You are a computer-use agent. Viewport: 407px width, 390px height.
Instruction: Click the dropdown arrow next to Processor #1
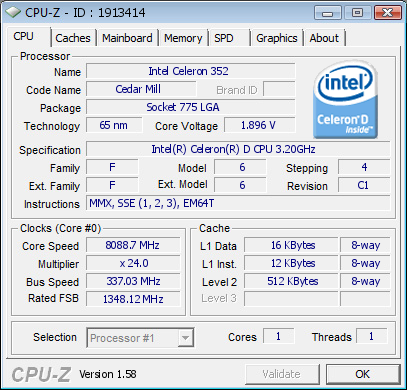point(185,338)
